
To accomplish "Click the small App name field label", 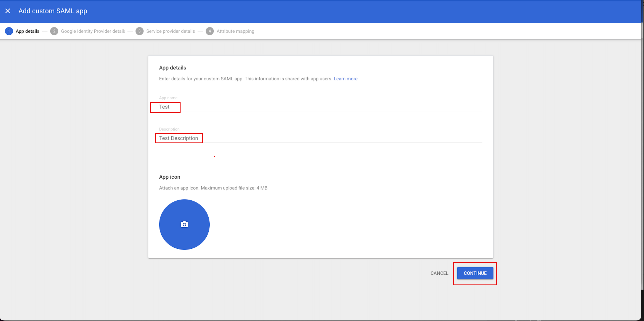I will click(168, 98).
